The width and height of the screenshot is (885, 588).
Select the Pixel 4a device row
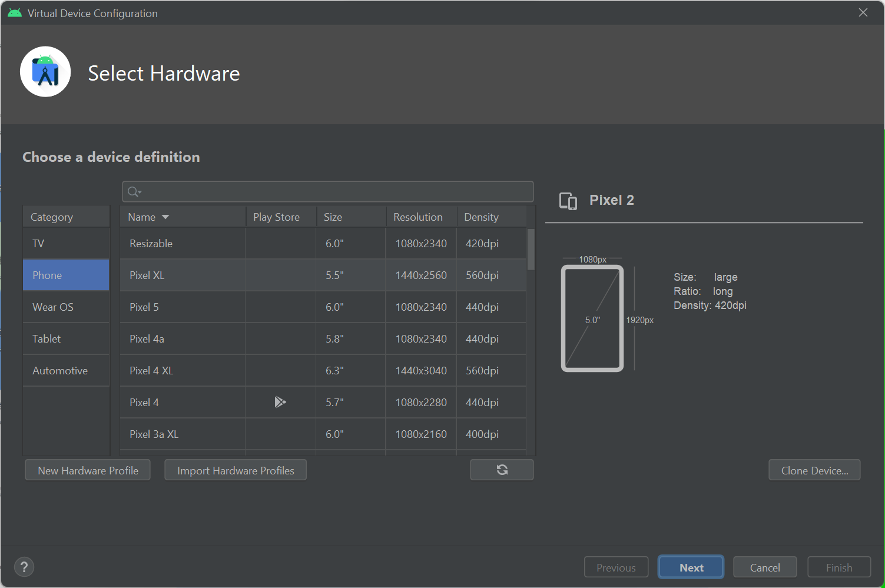coord(323,338)
